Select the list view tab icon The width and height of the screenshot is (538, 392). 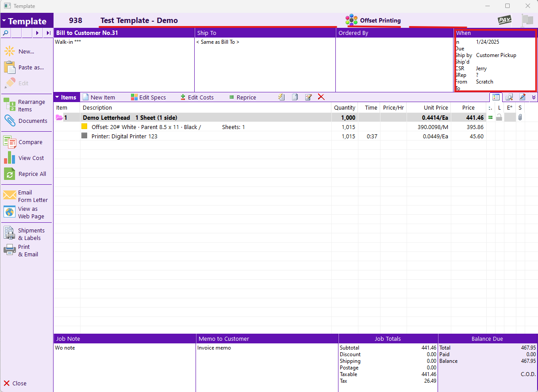(496, 97)
